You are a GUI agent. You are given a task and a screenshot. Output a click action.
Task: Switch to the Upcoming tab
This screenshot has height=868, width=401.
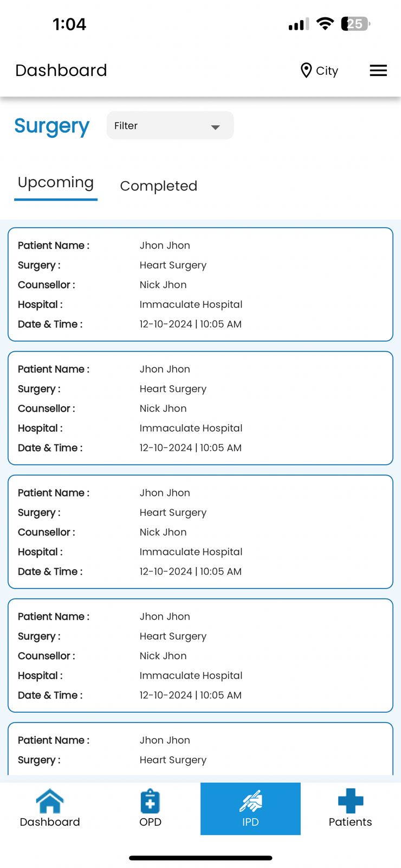coord(56,183)
